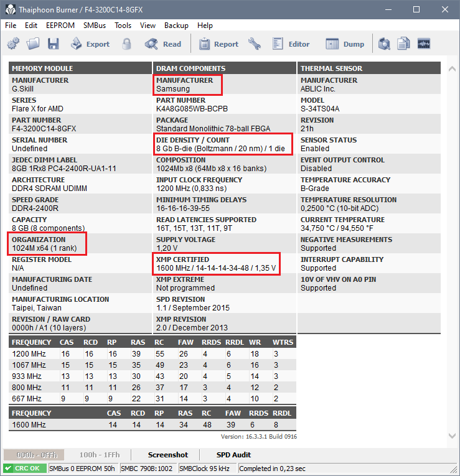This screenshot has width=460, height=476.
Task: Click the waveform monitor toolbar icon
Action: click(423, 44)
